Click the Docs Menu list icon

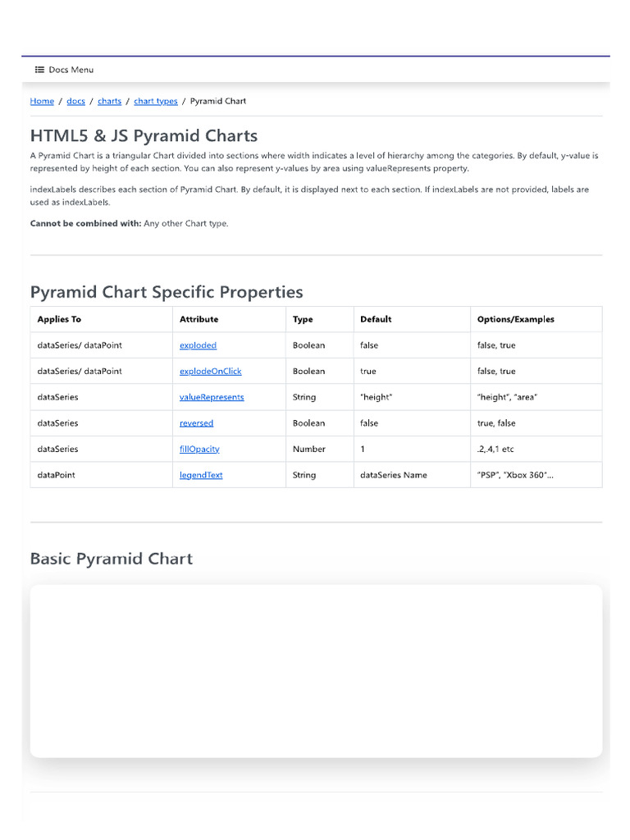(x=39, y=70)
